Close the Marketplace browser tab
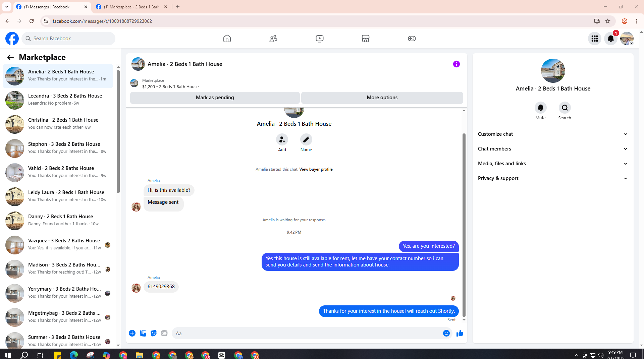The width and height of the screenshot is (644, 359). click(166, 7)
